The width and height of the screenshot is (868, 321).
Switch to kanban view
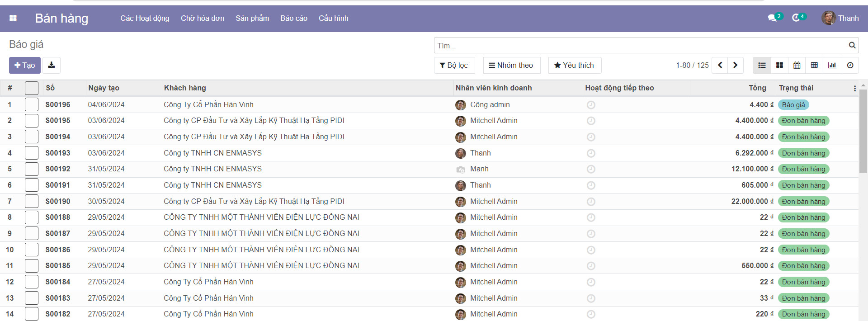pos(779,65)
